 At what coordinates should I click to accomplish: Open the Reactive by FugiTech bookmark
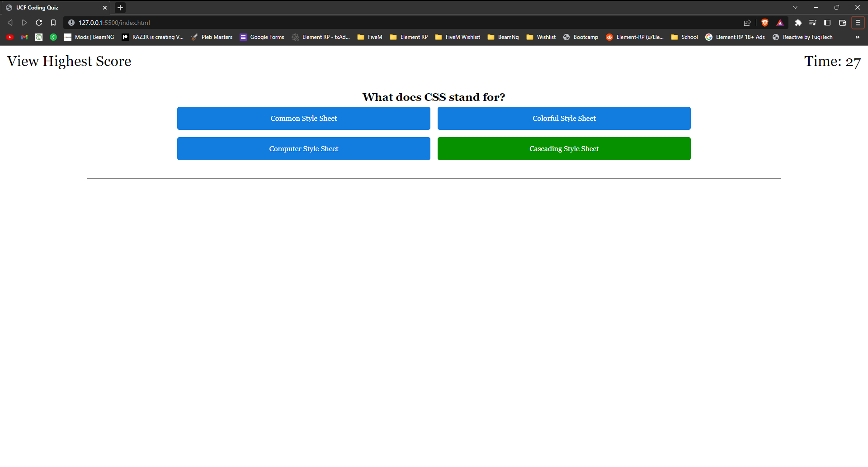[803, 37]
